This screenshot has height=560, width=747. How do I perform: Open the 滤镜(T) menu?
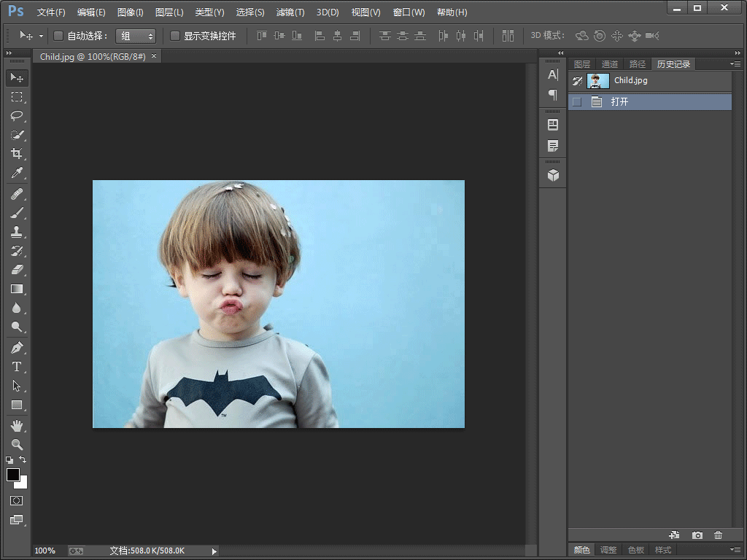(x=290, y=12)
